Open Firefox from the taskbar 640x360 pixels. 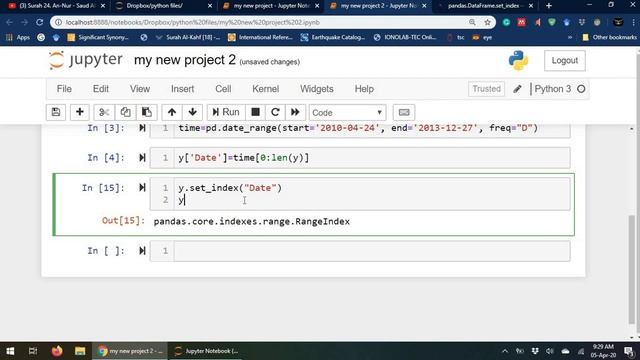pyautogui.click(x=57, y=351)
